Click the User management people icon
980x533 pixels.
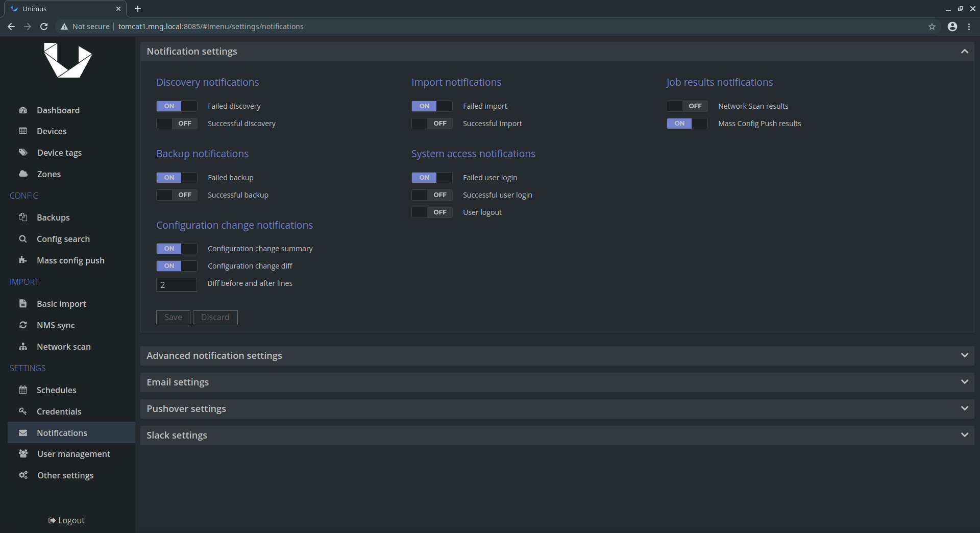pos(23,454)
